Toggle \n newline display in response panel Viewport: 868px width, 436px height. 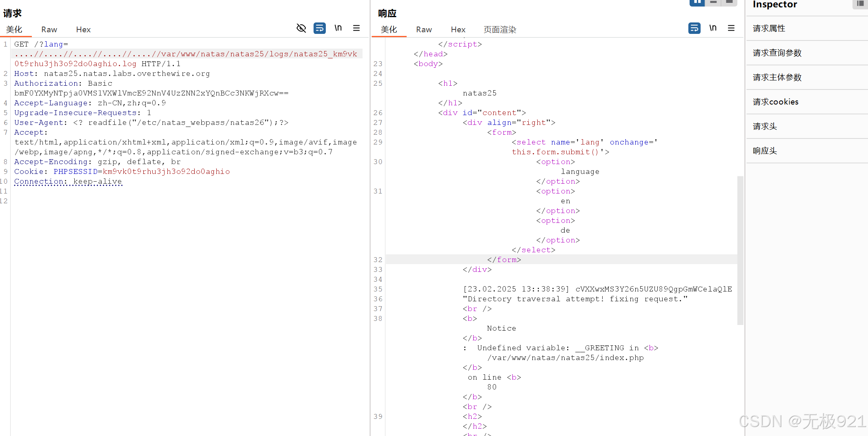coord(713,28)
